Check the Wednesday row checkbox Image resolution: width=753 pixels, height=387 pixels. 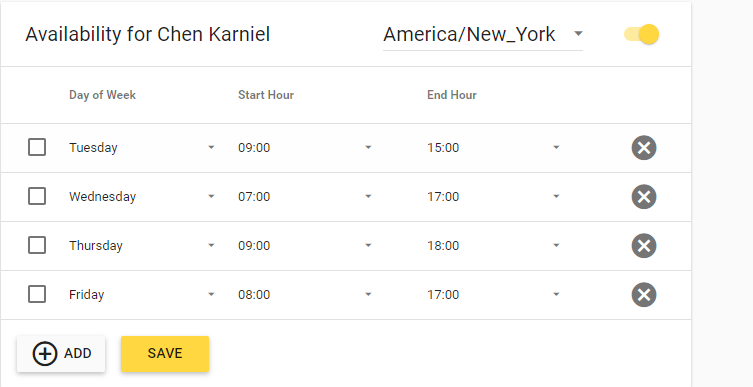click(x=37, y=196)
